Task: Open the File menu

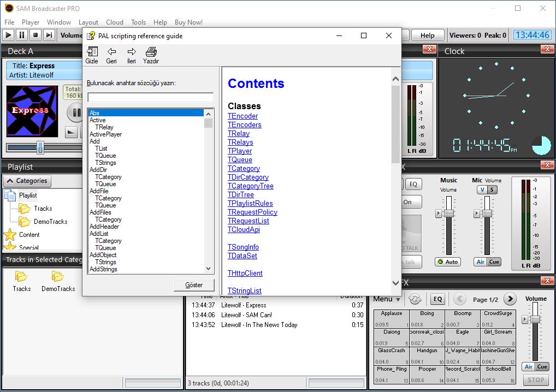Action: tap(9, 22)
